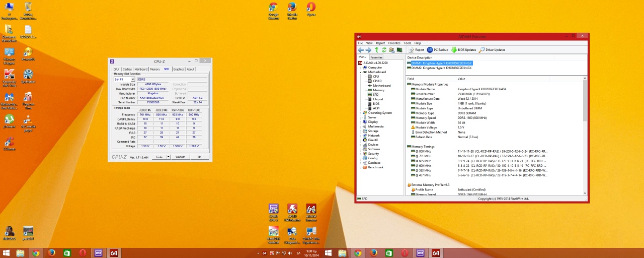Click the AIDA64 Refresh icon
Viewport: 644px width, 258px height.
384,50
